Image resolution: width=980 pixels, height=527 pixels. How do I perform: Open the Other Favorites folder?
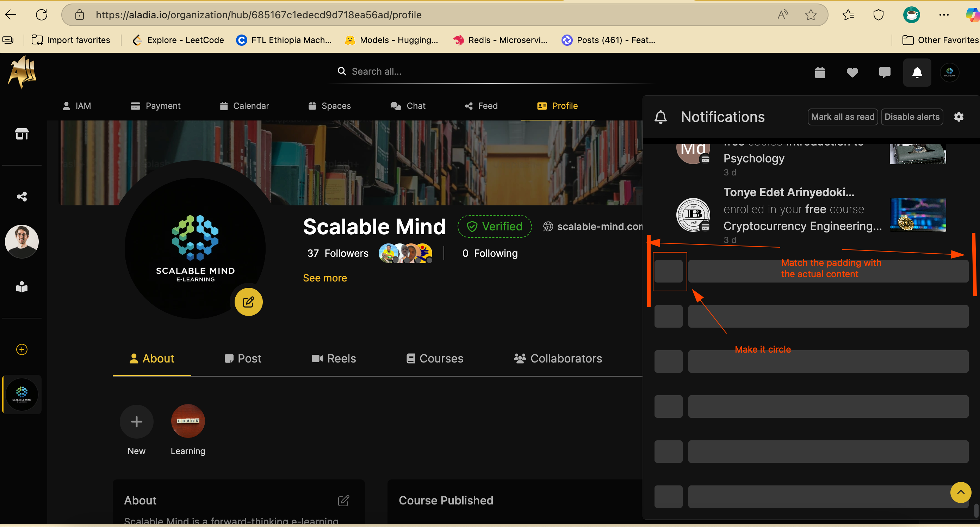coord(941,40)
